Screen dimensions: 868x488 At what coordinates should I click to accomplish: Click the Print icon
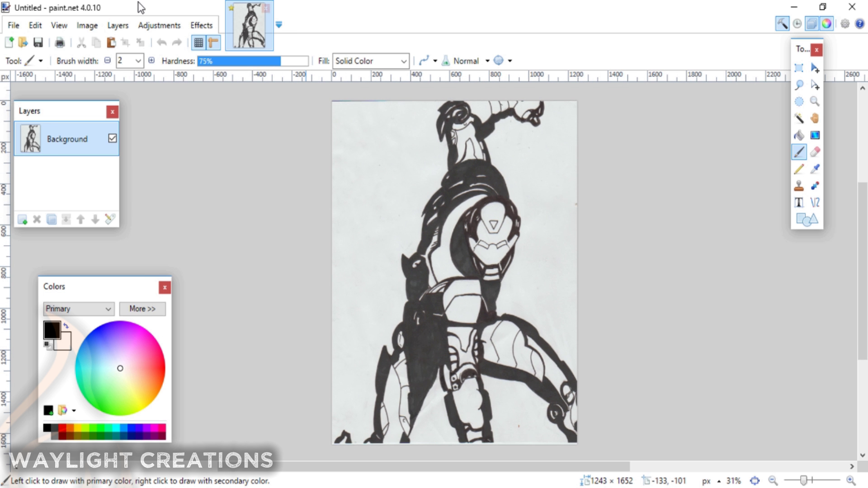tap(59, 42)
